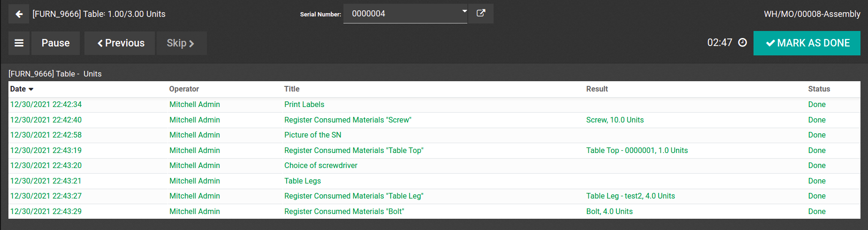Screen dimensions: 868x230
Task: Skip to the next step
Action: pos(181,43)
